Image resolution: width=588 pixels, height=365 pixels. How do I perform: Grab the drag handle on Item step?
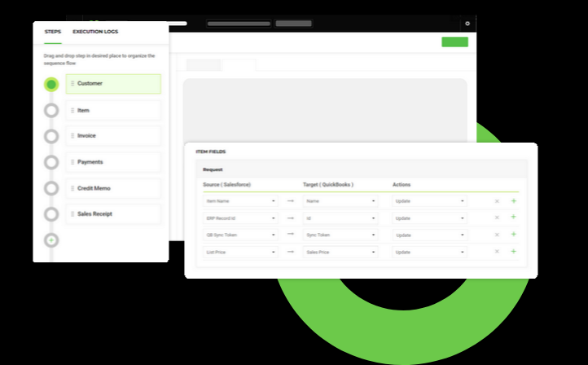[72, 110]
